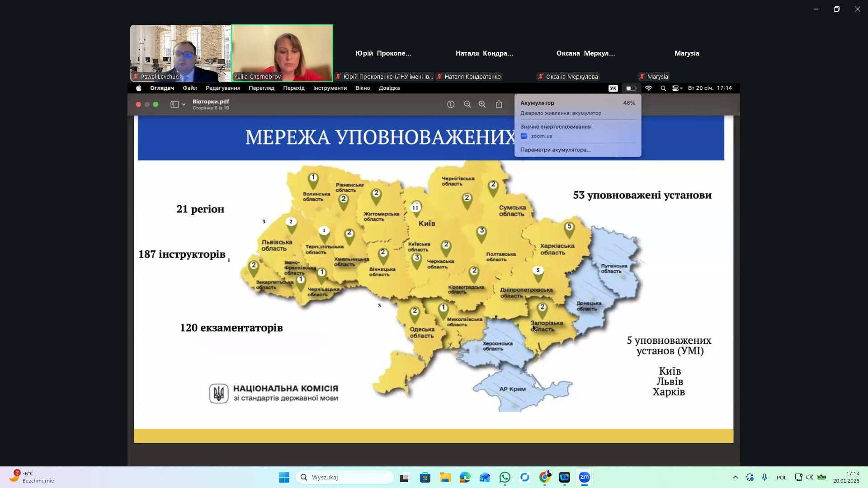This screenshot has width=868, height=488.
Task: Click the Wyszukaj search field in taskbar
Action: (x=346, y=477)
